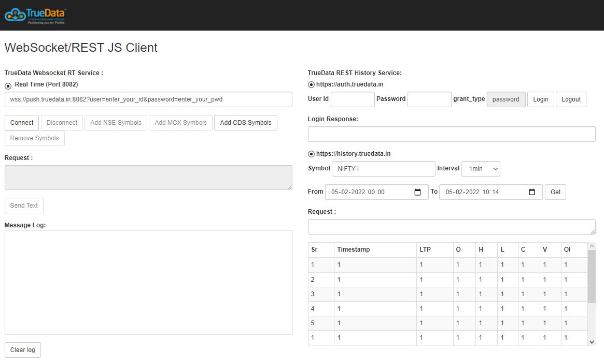Click Add MCX Symbols
The image size is (604, 364).
(x=180, y=123)
